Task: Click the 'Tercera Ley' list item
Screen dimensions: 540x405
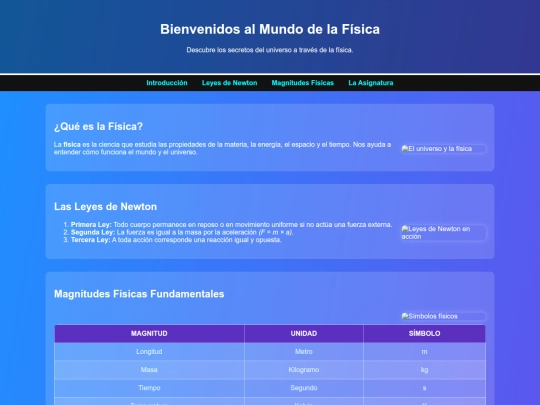Action: click(x=176, y=240)
